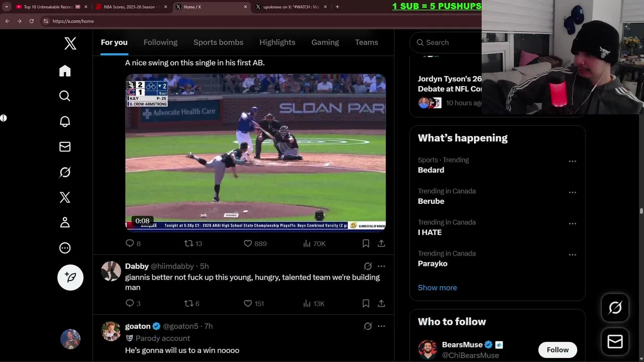Screen dimensions: 644x362
Task: Open Notifications bell icon
Action: tap(65, 121)
